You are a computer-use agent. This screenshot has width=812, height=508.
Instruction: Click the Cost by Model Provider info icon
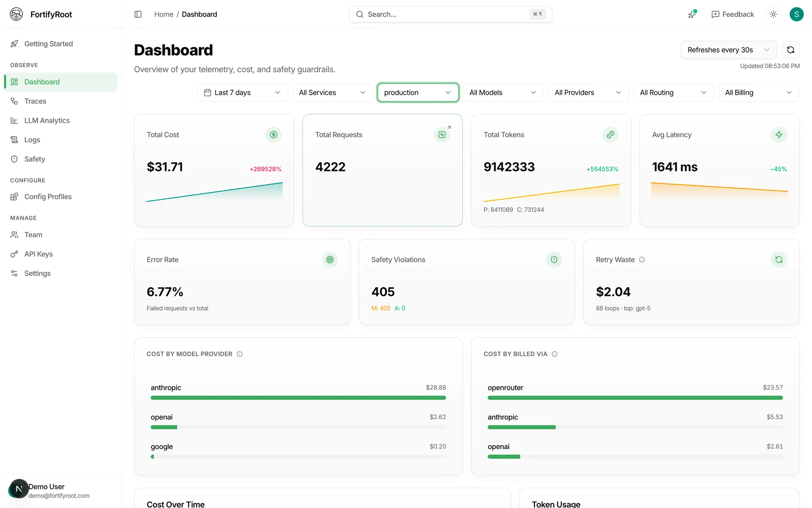click(x=240, y=354)
